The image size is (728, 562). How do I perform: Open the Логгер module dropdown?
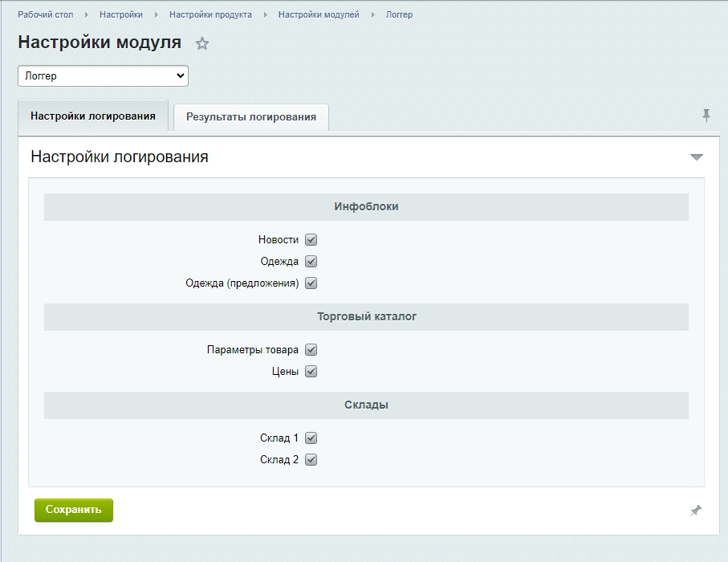pos(103,76)
